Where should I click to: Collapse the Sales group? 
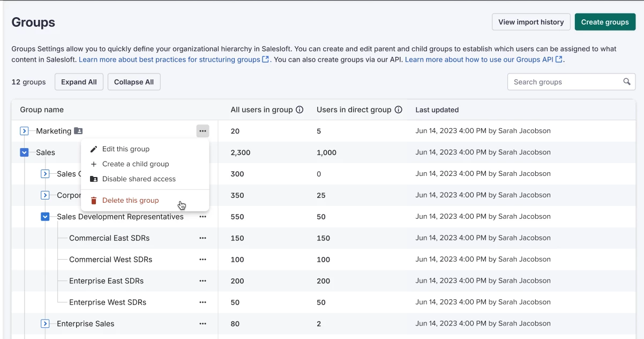coord(24,152)
